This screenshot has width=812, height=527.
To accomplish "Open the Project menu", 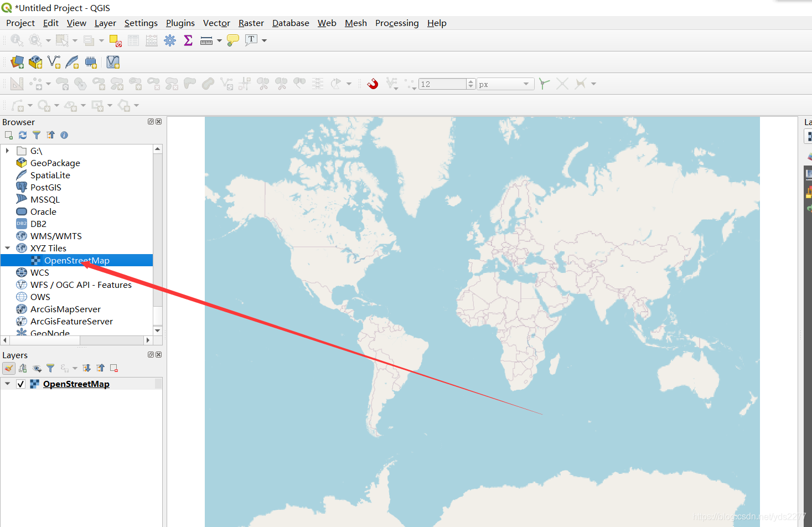I will pyautogui.click(x=20, y=23).
